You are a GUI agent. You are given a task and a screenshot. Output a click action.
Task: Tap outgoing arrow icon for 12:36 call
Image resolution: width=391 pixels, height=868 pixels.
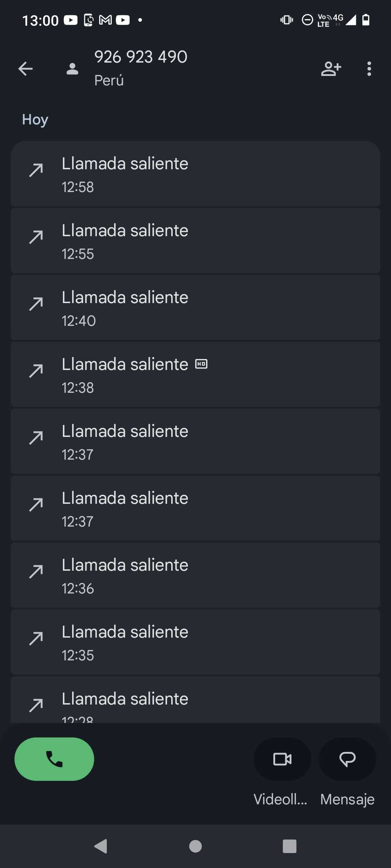(x=36, y=572)
